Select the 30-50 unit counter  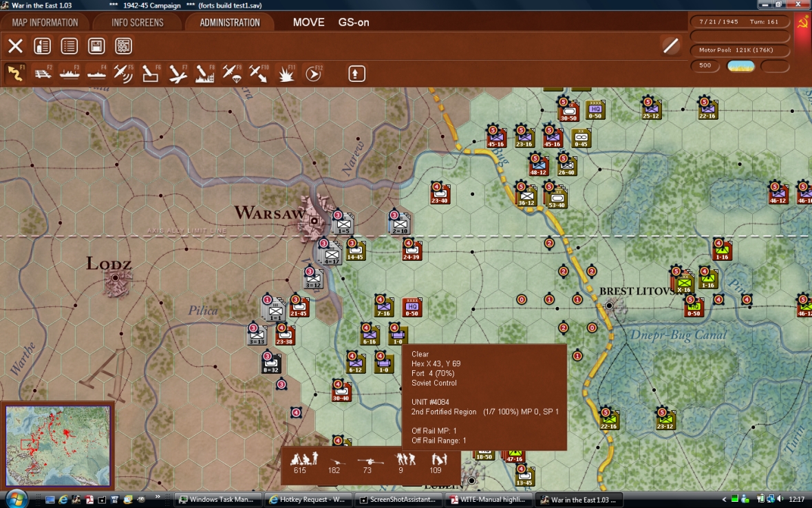tap(568, 109)
